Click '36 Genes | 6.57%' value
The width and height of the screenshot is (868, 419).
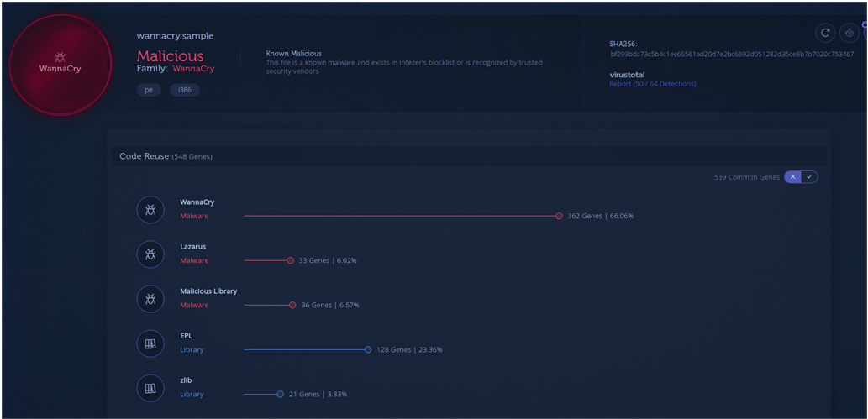(330, 305)
